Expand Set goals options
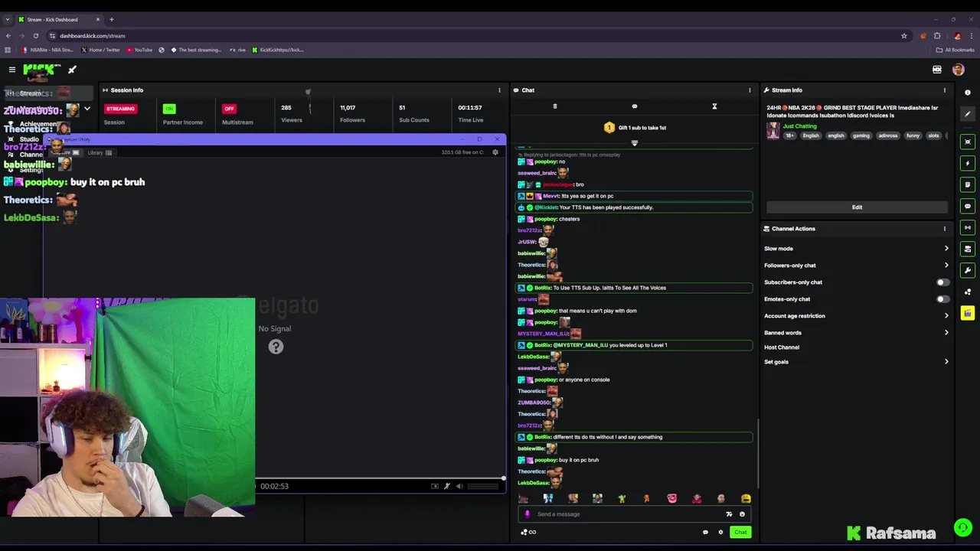The width and height of the screenshot is (980, 551). [x=946, y=362]
